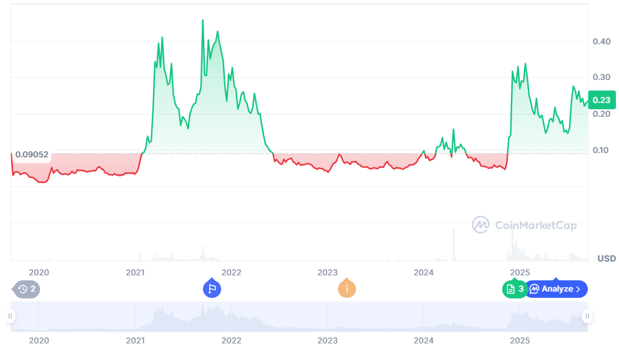Click 2022 on the main chart axis
Screen dimensions: 619x364
[x=231, y=272]
